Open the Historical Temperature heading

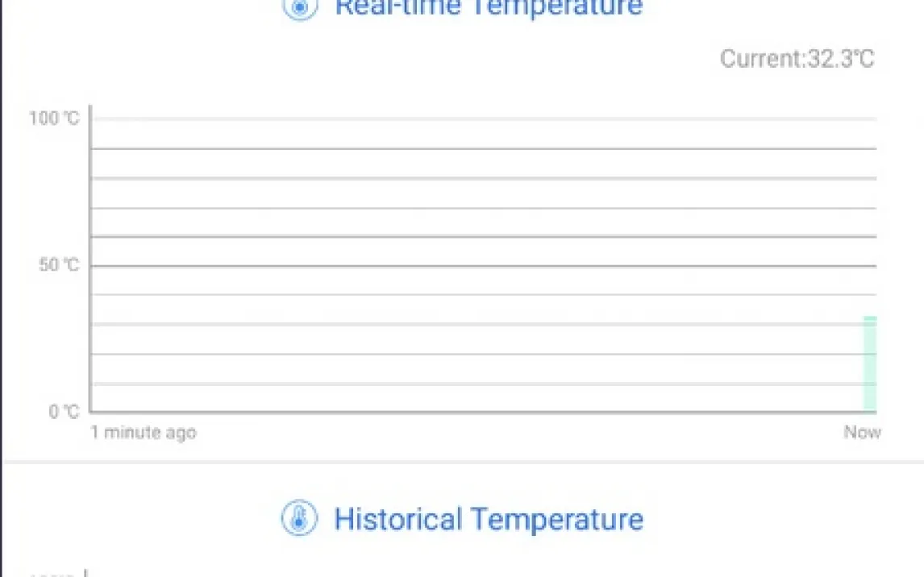click(x=489, y=518)
